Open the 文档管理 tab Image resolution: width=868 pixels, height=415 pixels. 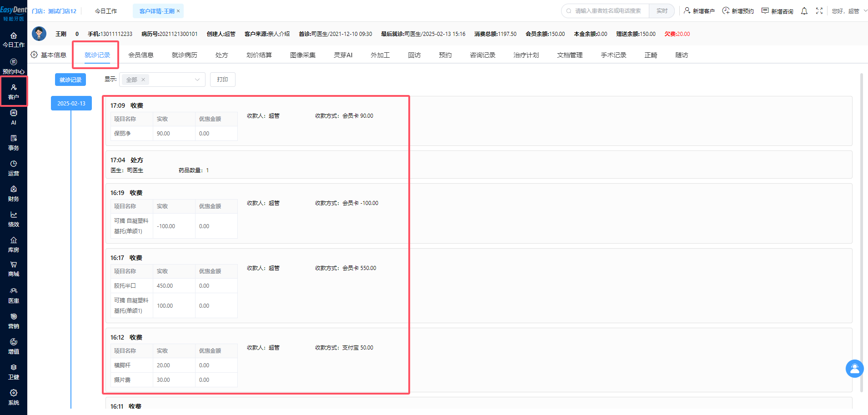570,55
